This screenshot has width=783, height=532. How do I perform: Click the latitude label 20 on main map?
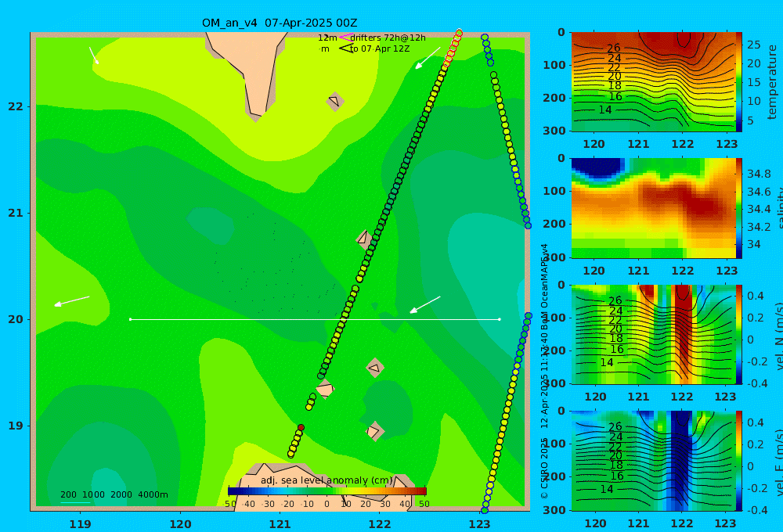tap(16, 319)
